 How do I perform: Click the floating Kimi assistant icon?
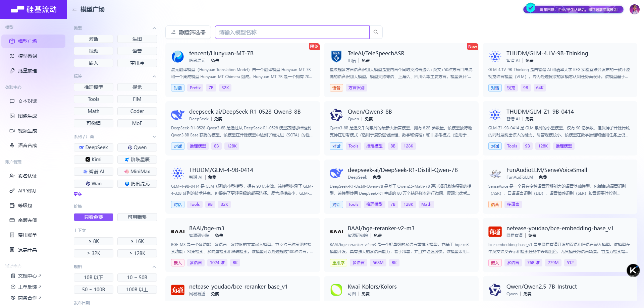pos(633,270)
